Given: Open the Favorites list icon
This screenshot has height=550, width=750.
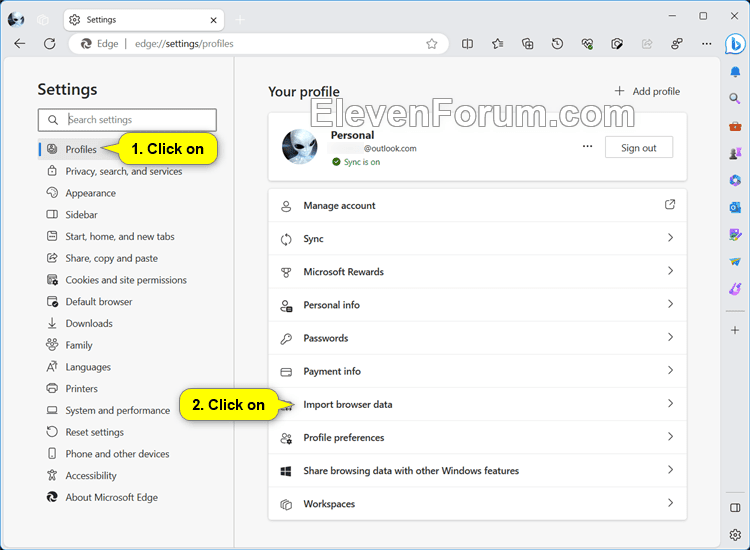Looking at the screenshot, I should click(x=497, y=44).
